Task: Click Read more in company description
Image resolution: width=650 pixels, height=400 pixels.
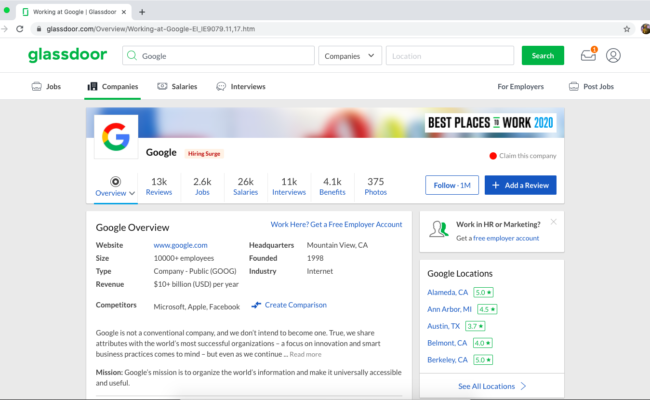Action: 305,354
